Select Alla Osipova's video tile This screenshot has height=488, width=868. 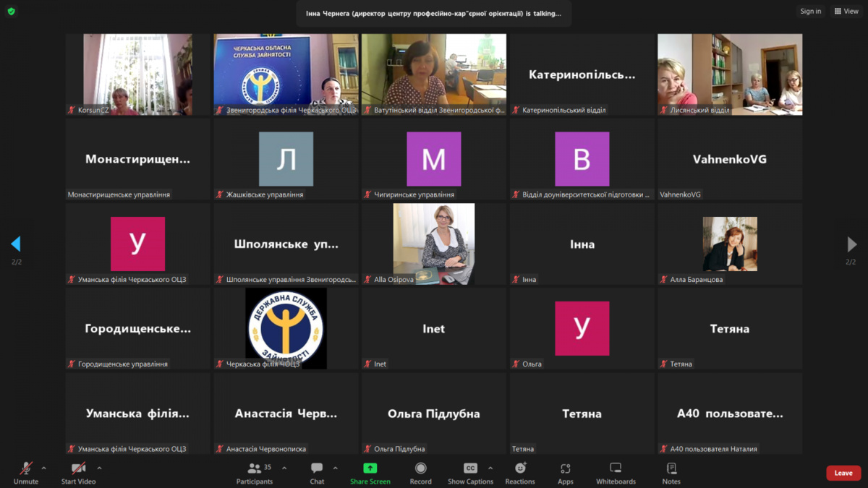[x=434, y=244]
